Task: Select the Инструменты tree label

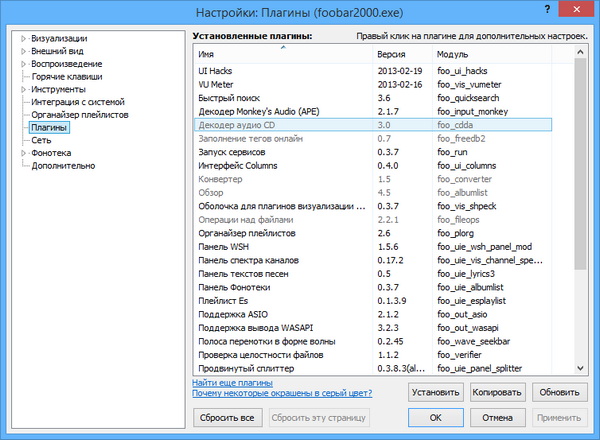Action: point(58,90)
